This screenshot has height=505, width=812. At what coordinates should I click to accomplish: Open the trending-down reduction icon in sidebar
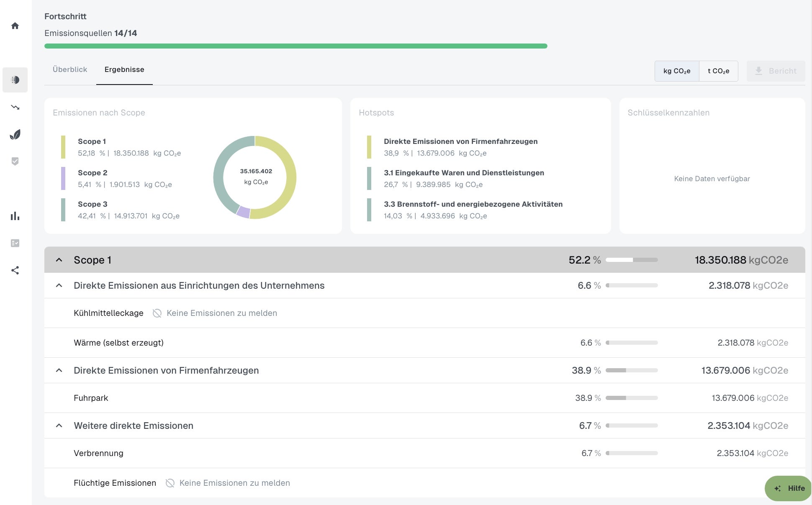(x=15, y=107)
